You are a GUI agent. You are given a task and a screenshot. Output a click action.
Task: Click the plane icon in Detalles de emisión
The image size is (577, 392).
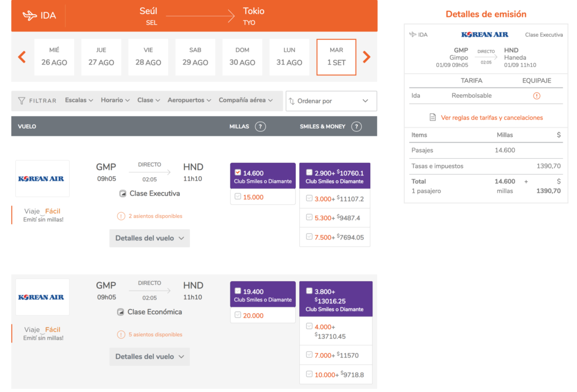click(413, 34)
